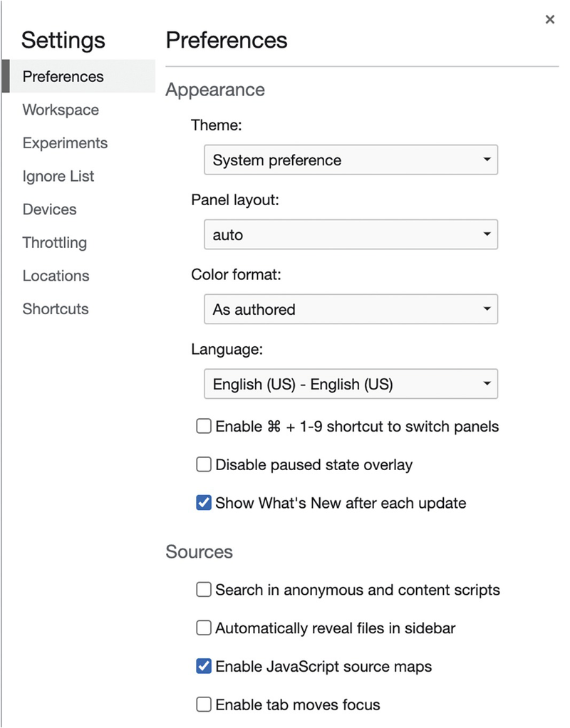
Task: Select the Devices settings tab
Action: click(x=49, y=209)
